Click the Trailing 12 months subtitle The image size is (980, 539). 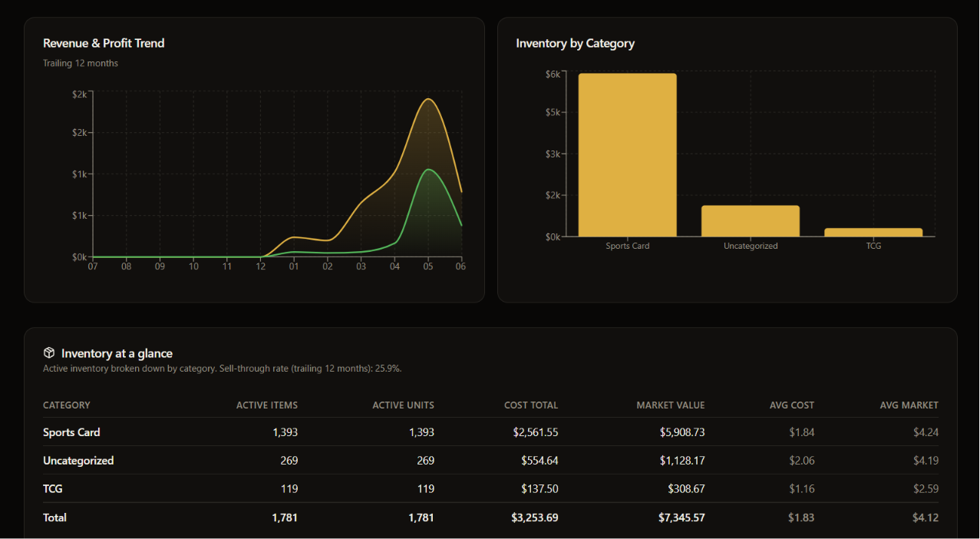click(81, 63)
